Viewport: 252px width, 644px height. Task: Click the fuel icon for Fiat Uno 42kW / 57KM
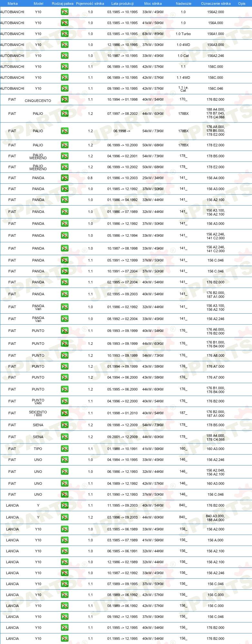(64, 483)
